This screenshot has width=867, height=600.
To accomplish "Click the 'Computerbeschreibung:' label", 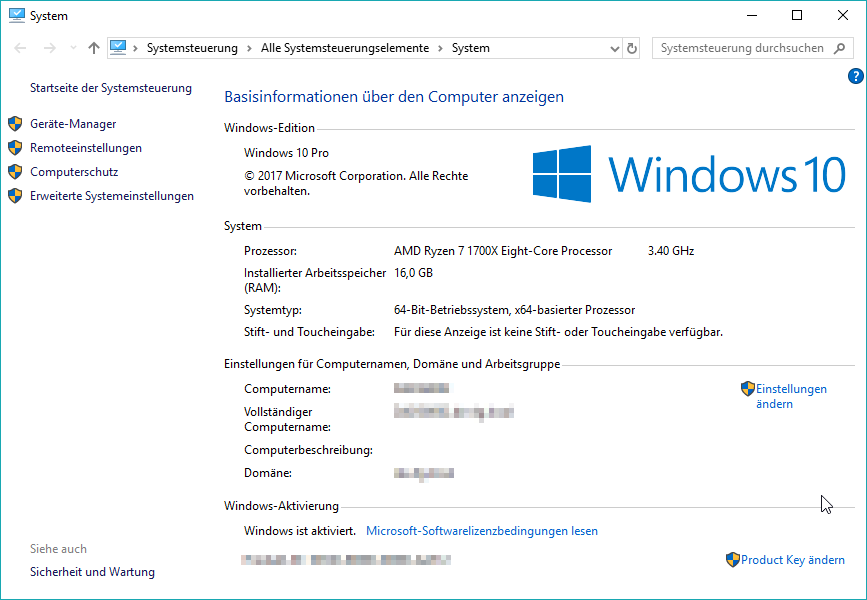I will point(309,450).
